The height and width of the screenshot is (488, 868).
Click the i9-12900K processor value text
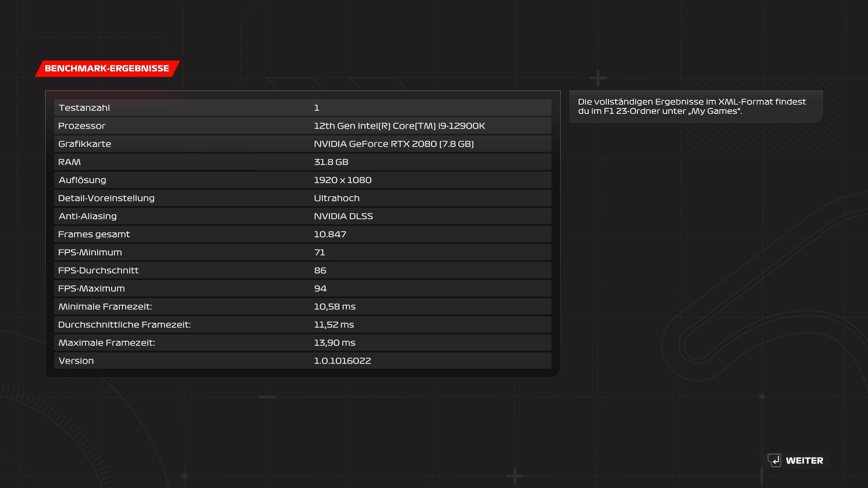coord(399,126)
